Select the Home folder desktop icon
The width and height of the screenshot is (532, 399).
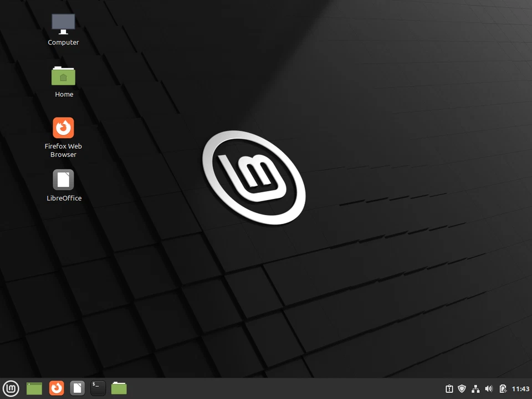tap(63, 75)
